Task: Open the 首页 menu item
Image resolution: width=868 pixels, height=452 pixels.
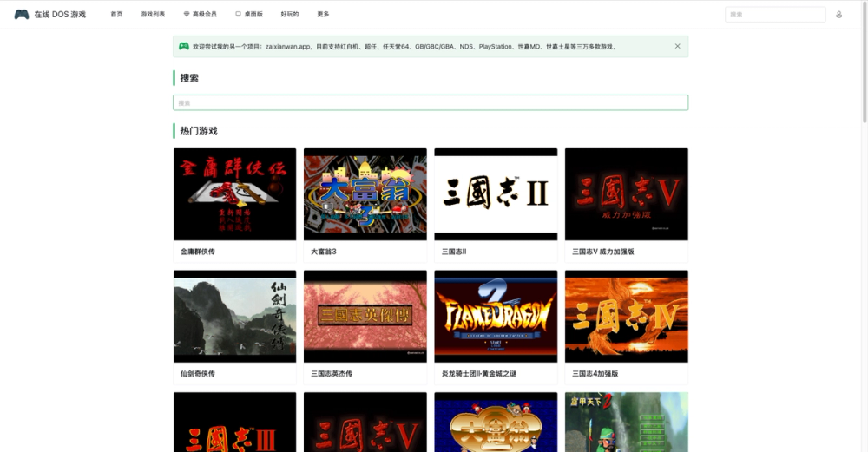Action: (117, 15)
